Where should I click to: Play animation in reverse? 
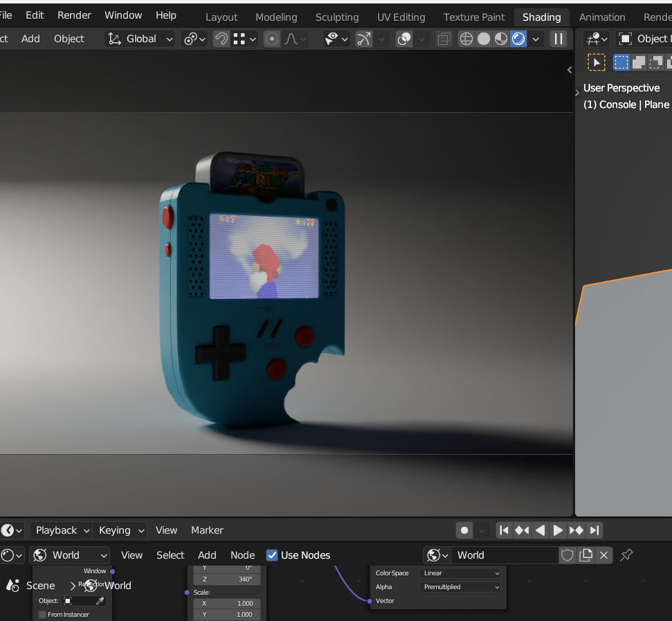pos(540,530)
